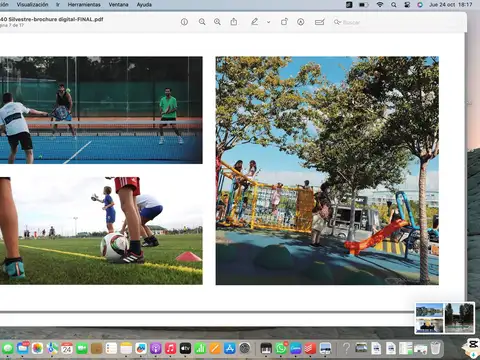Screen dimensions: 480x360
Task: Click the rotate page icon
Action: pyautogui.click(x=284, y=22)
